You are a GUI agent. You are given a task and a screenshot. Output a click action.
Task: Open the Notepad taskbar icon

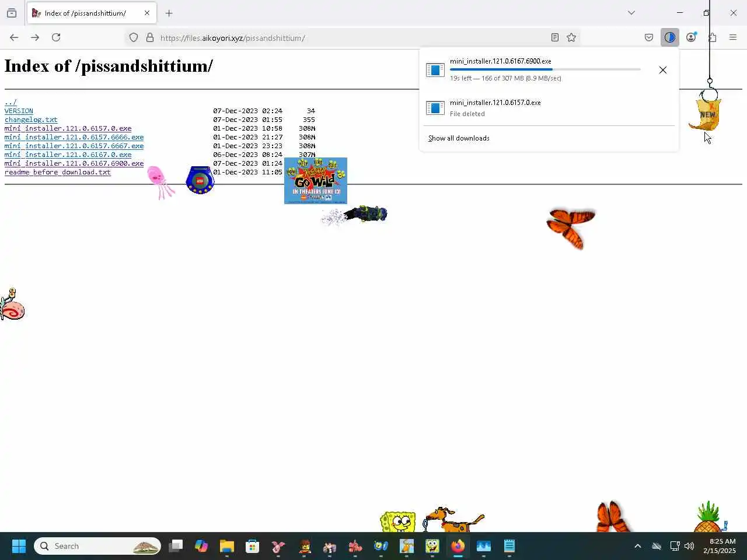click(x=509, y=546)
